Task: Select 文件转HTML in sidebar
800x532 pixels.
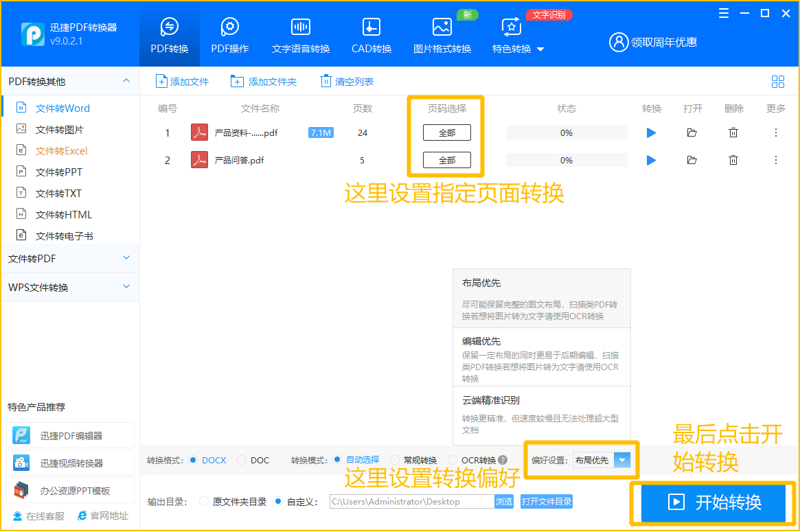Action: click(63, 215)
